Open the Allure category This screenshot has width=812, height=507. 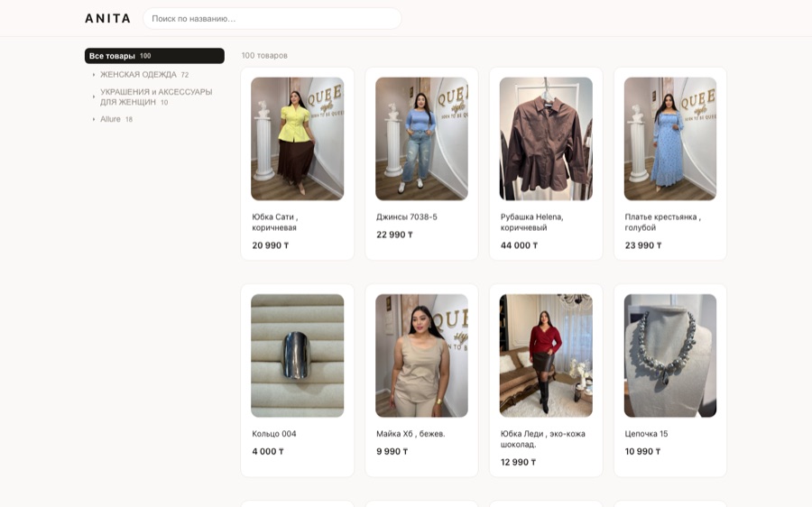coord(110,119)
